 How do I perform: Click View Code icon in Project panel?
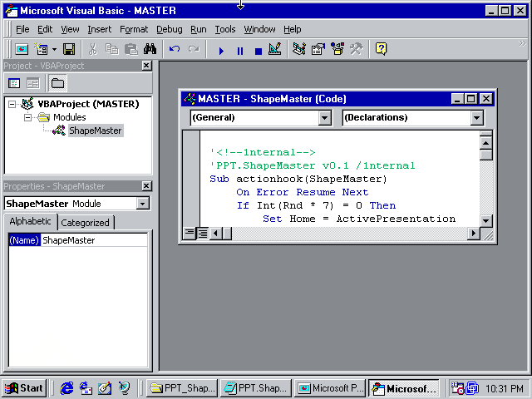click(x=14, y=83)
